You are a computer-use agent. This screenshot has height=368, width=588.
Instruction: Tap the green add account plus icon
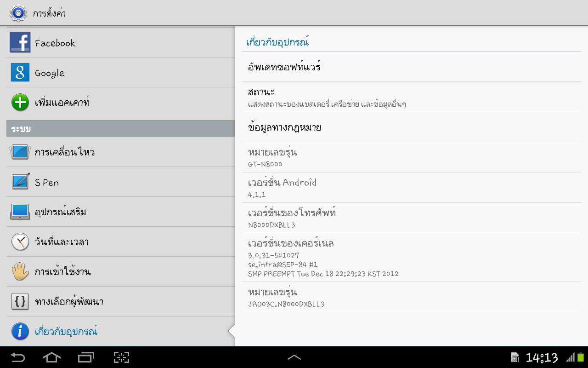pyautogui.click(x=20, y=102)
